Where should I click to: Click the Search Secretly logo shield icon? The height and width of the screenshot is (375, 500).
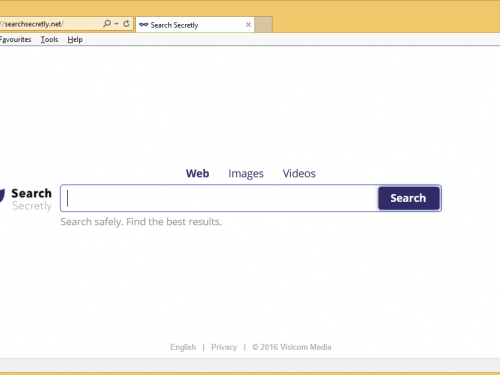tap(2, 195)
